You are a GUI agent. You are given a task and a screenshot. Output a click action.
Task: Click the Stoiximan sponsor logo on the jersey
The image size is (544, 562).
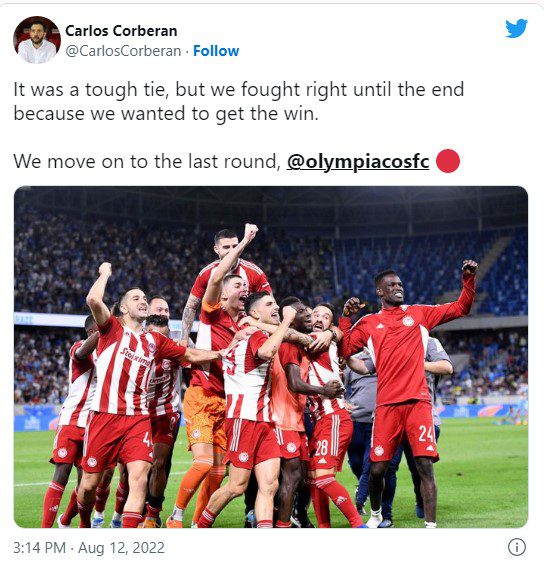(137, 357)
